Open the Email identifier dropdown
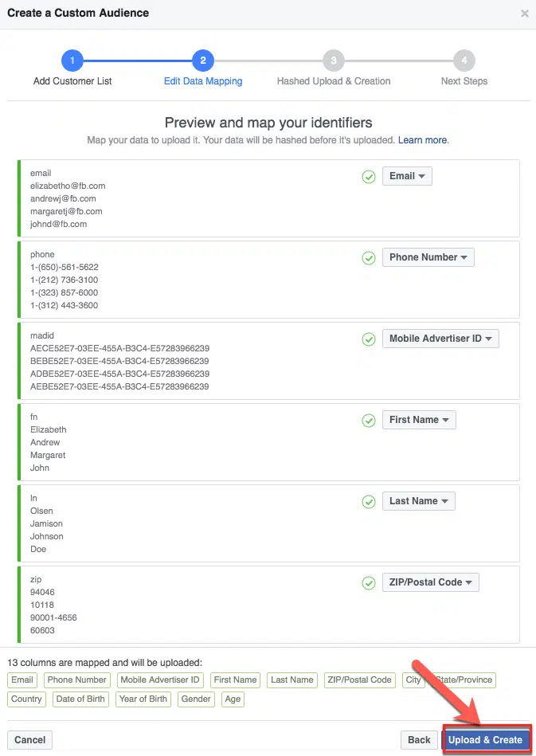The width and height of the screenshot is (536, 756). (407, 176)
